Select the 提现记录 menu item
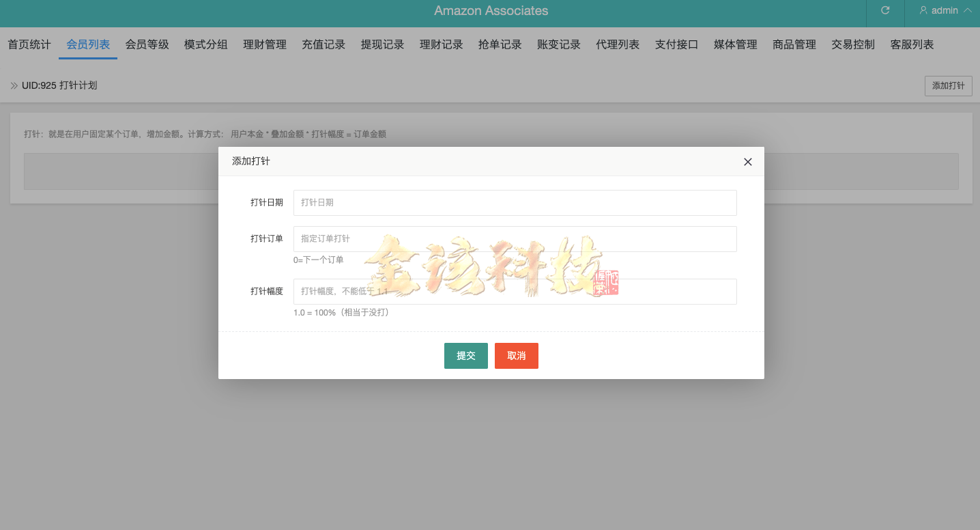Screen dimensions: 980x530 (x=382, y=44)
